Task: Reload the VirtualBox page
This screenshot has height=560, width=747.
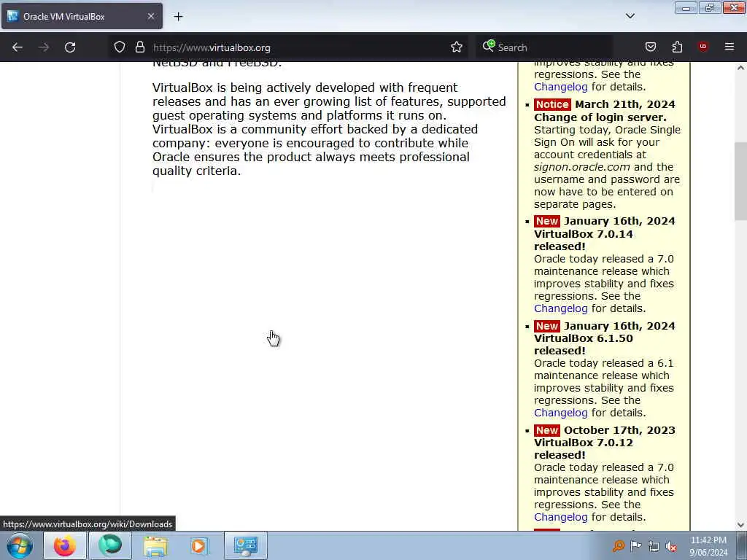Action: tap(70, 47)
